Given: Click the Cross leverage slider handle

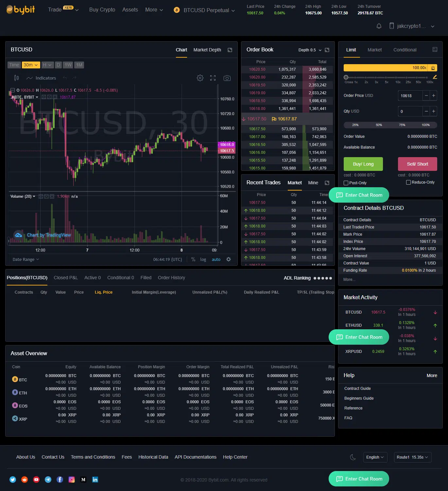Looking at the screenshot, I should click(346, 78).
